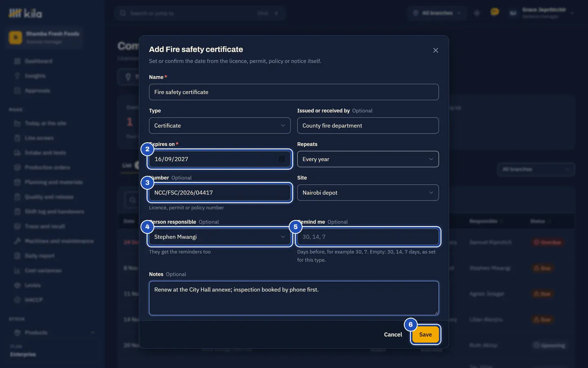Focus the Number field with NCC/FSC/2026/04417

(220, 193)
